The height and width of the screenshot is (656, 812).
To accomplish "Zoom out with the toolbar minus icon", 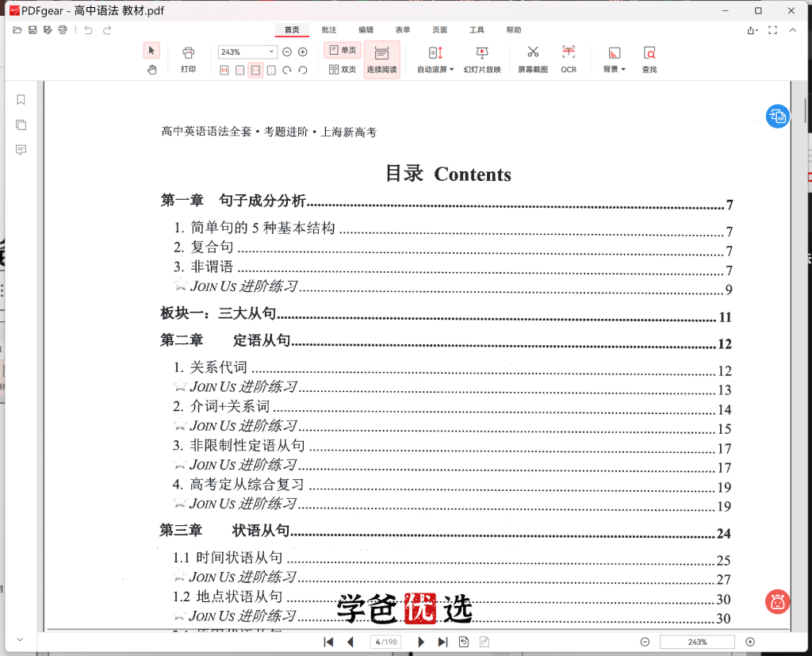I will pyautogui.click(x=287, y=52).
